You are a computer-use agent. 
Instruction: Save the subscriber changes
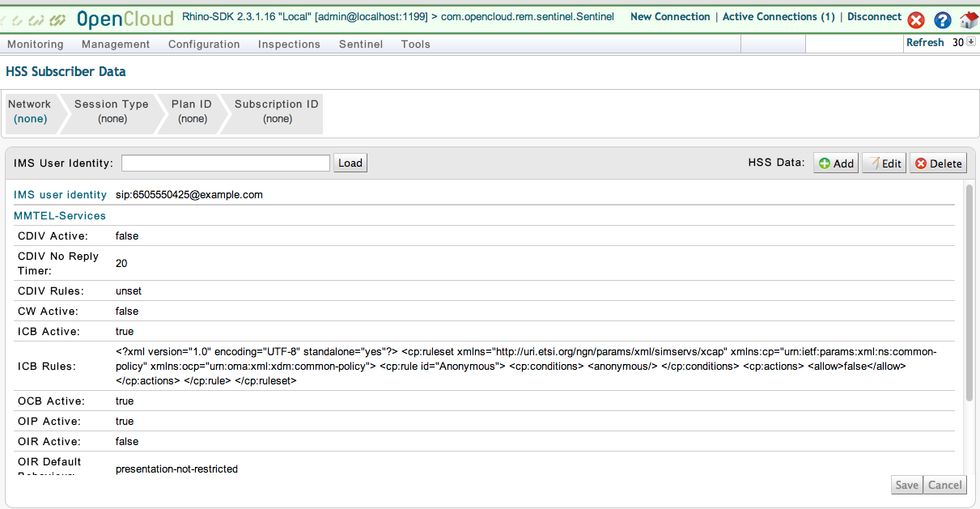pyautogui.click(x=906, y=485)
